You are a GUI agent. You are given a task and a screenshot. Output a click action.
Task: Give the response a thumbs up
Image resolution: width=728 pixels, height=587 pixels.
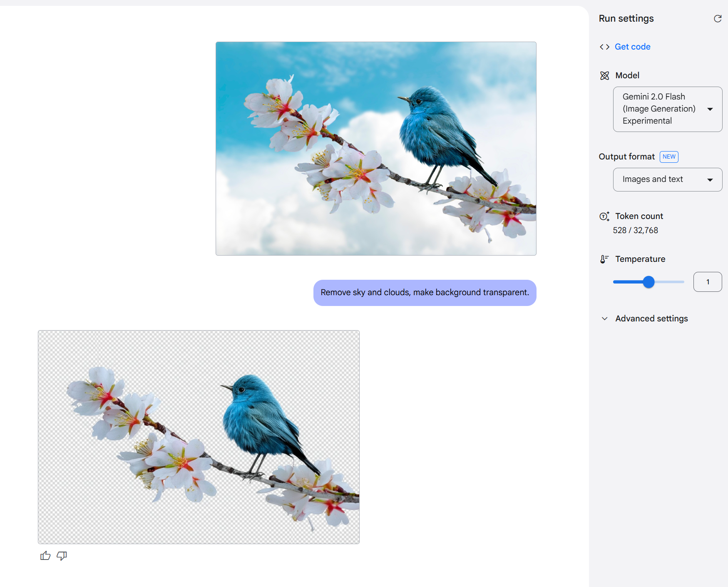tap(45, 556)
